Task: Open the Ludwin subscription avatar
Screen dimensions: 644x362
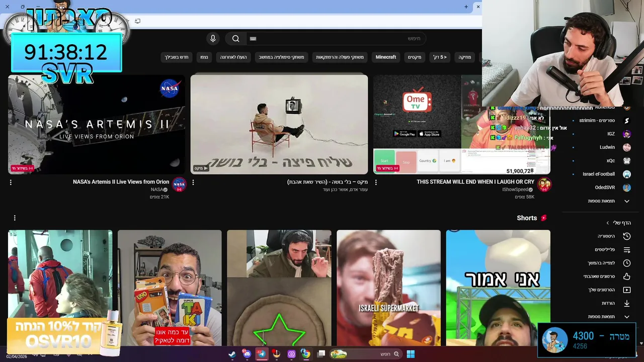Action: pyautogui.click(x=627, y=147)
